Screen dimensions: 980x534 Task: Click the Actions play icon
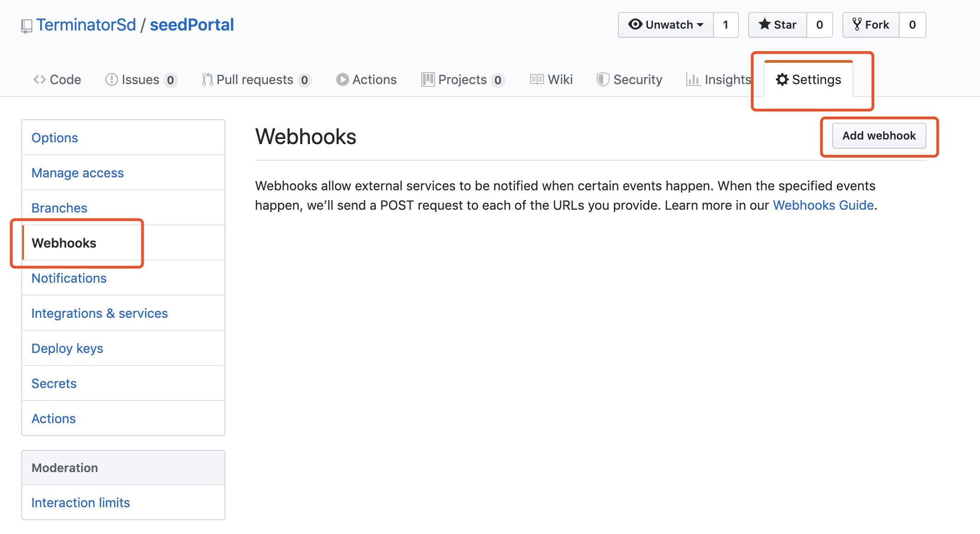tap(340, 79)
